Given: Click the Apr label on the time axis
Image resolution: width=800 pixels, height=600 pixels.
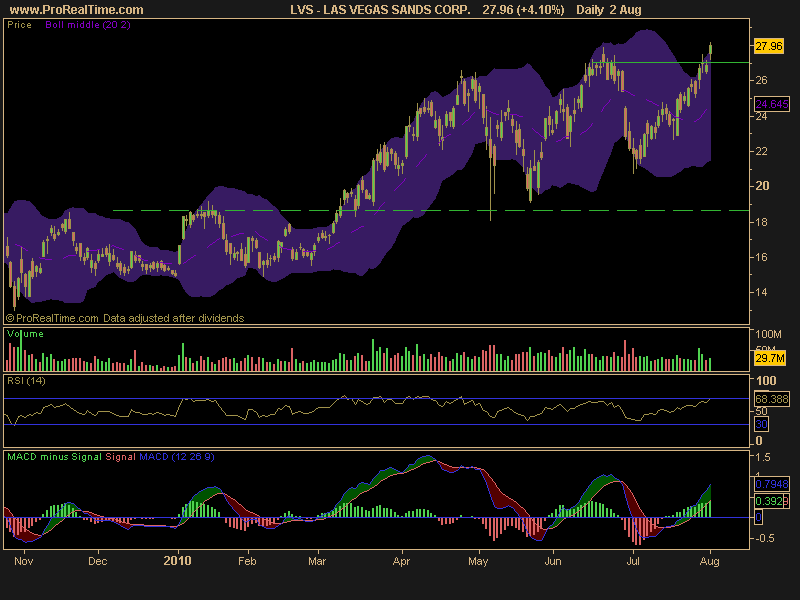Looking at the screenshot, I should click(x=402, y=561).
